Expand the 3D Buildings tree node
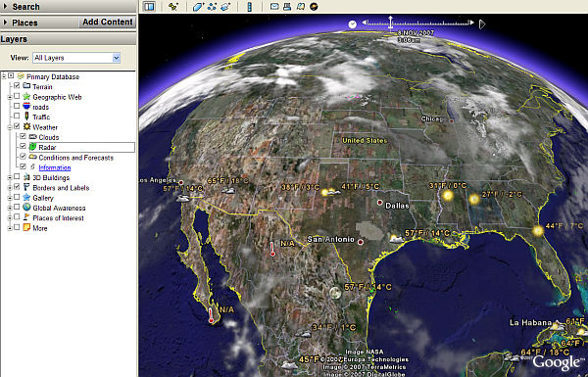Image resolution: width=588 pixels, height=377 pixels. (10, 177)
